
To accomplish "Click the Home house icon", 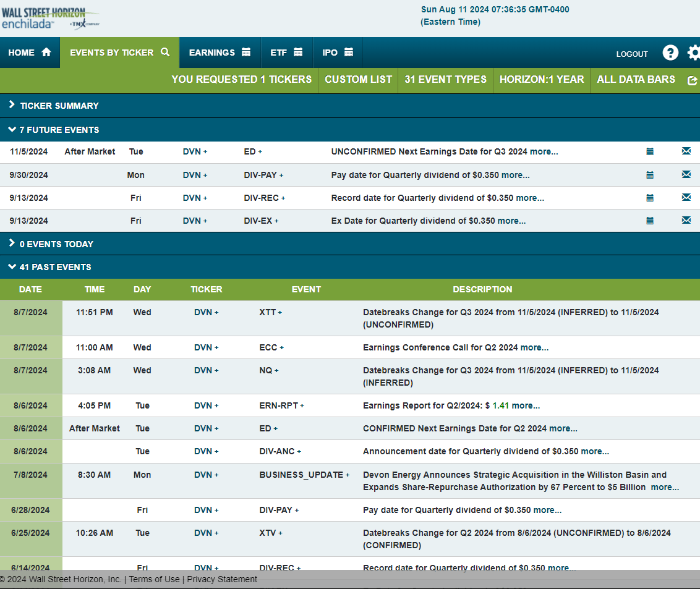I will (46, 52).
